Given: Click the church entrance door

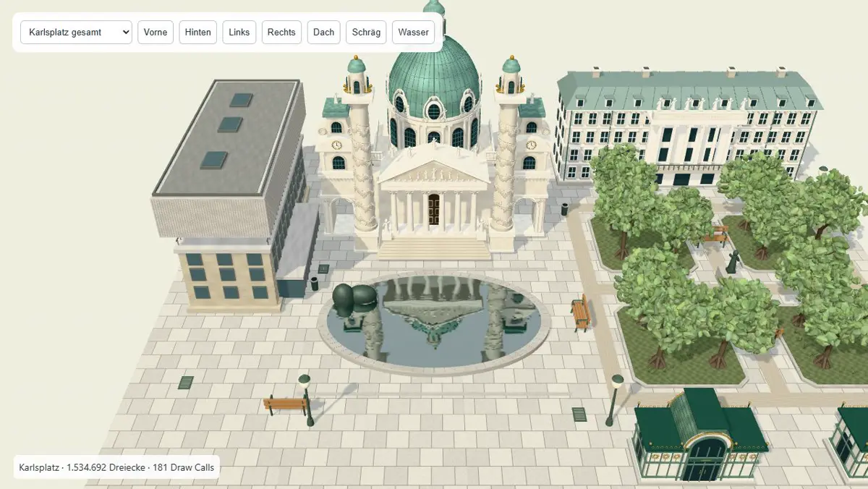Looking at the screenshot, I should pos(433,209).
